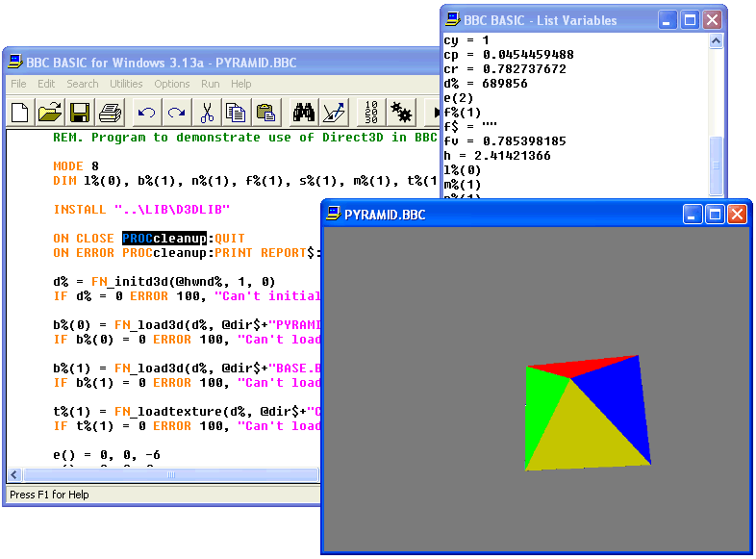Open the Utilities menu
756x559 pixels.
tap(126, 84)
